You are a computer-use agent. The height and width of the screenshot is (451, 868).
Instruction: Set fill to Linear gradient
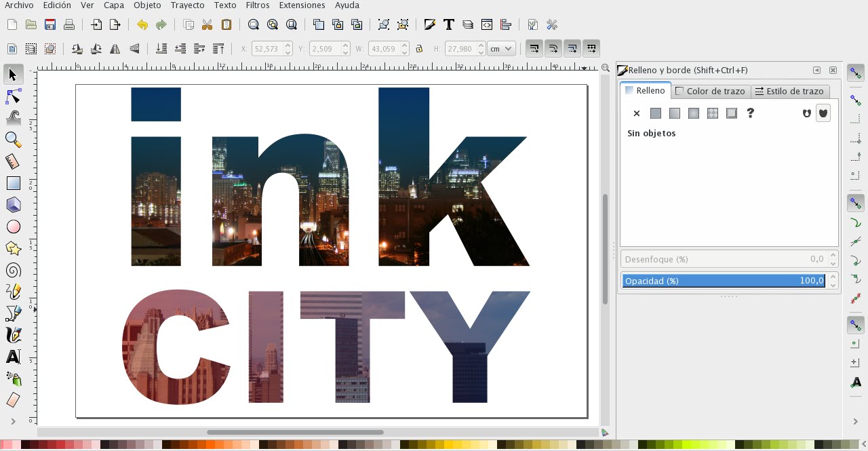tap(674, 113)
